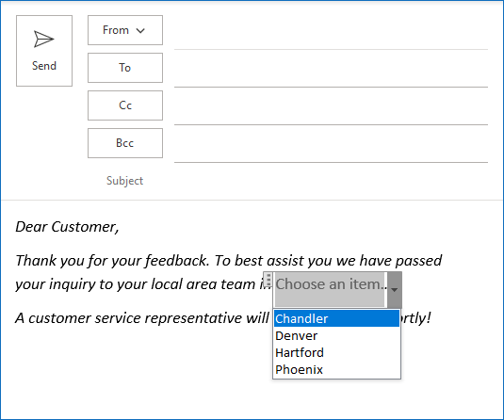Select Chandler from the list
Viewport: 504px width, 420px height.
(336, 318)
